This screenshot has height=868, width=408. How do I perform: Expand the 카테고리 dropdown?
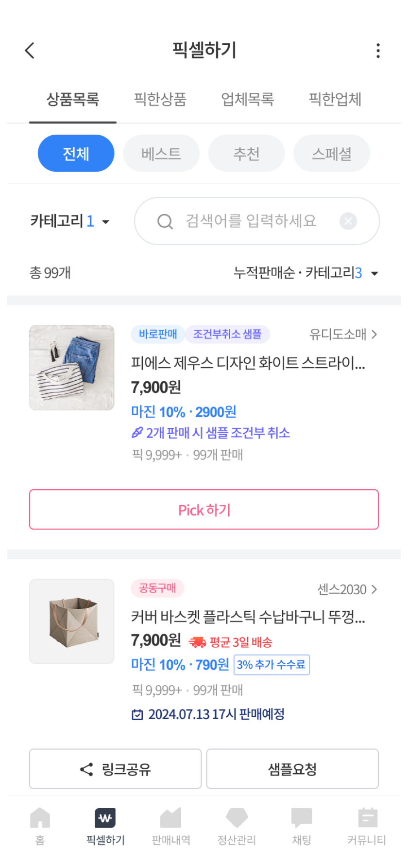tap(70, 222)
